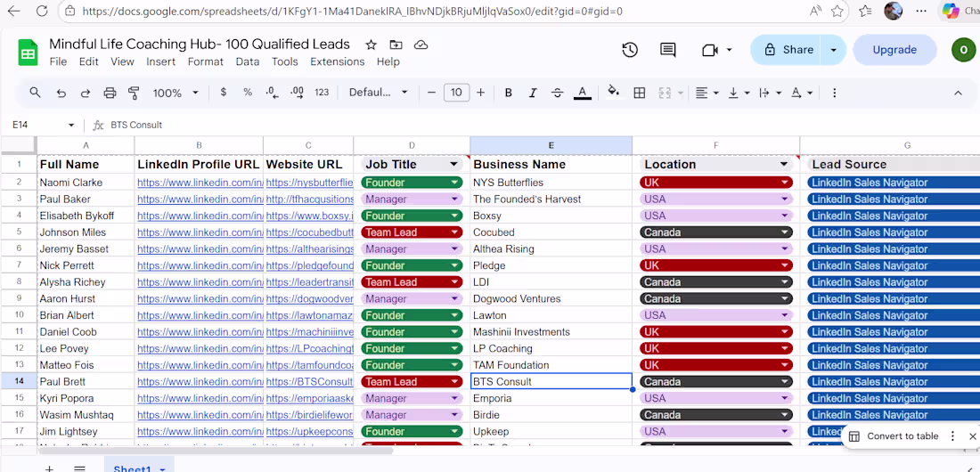Open the Data menu
Image resolution: width=980 pixels, height=472 pixels.
[248, 61]
